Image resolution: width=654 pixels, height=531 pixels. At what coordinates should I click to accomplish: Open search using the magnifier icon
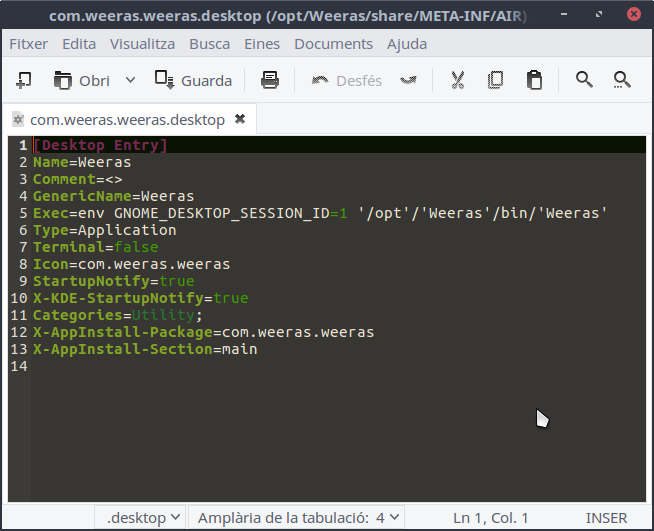(584, 80)
